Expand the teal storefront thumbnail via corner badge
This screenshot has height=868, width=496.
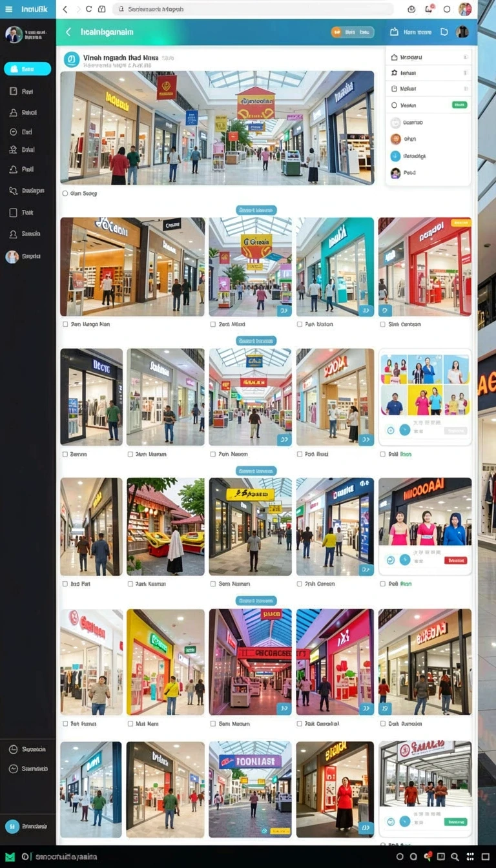pyautogui.click(x=366, y=310)
